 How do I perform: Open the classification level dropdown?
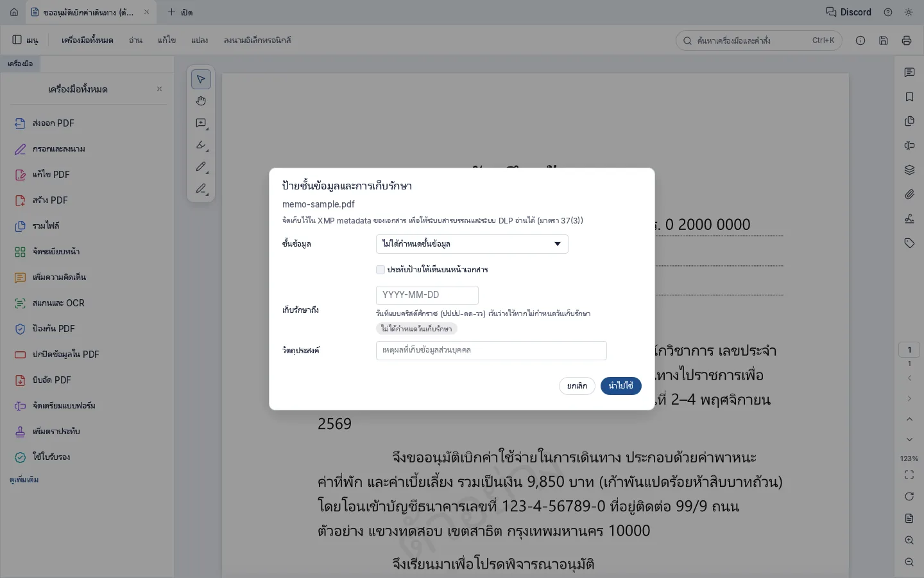472,244
